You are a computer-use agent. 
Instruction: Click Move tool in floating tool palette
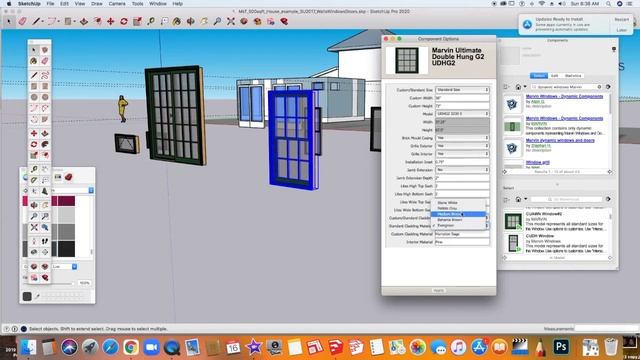pos(34,133)
